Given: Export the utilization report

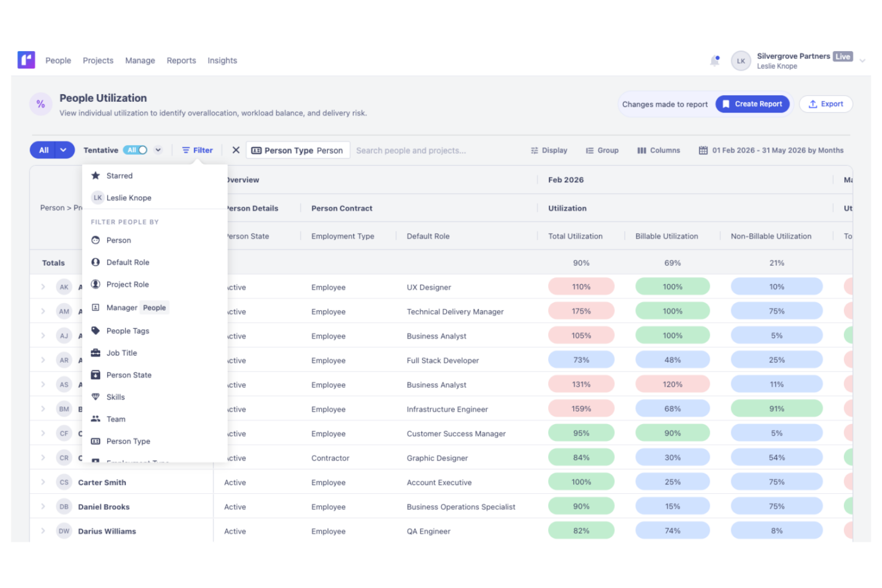Looking at the screenshot, I should 825,104.
